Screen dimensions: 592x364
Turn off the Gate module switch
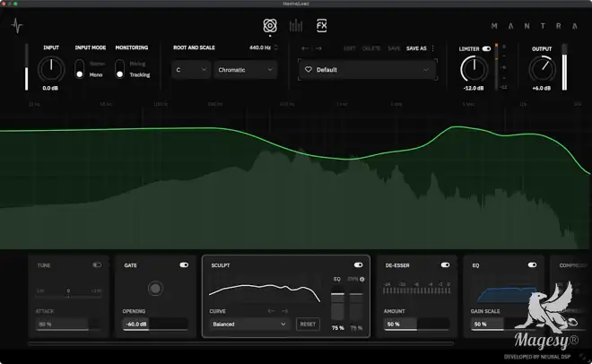184,265
